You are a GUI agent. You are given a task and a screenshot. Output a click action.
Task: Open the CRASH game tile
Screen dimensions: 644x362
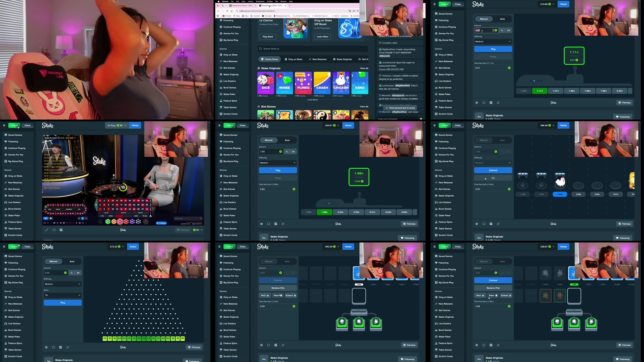point(322,83)
